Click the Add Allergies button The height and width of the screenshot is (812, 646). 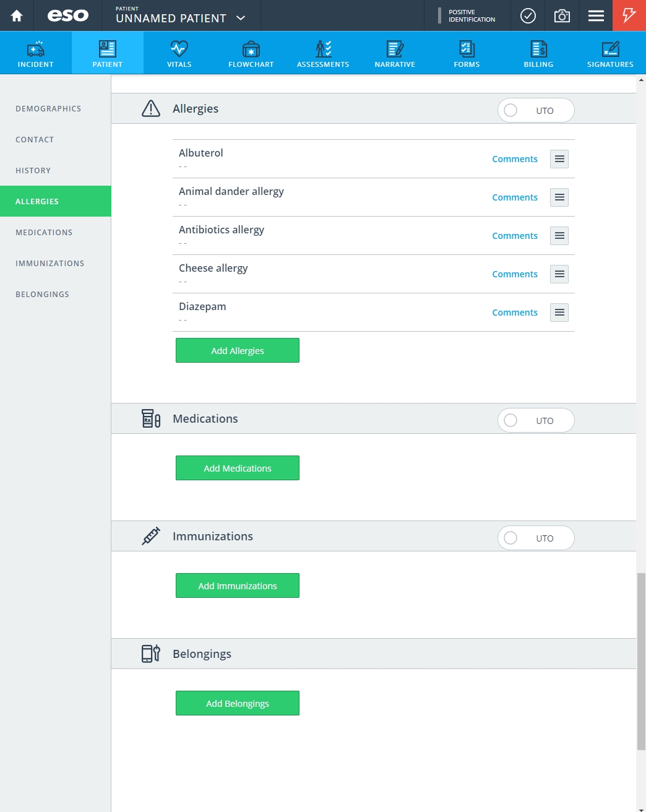point(238,350)
